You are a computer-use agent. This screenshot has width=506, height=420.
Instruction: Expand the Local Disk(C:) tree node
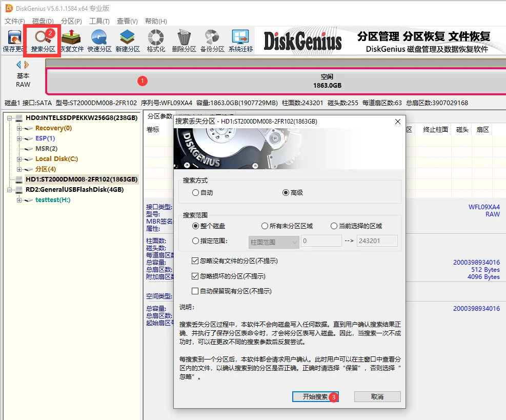(x=19, y=159)
